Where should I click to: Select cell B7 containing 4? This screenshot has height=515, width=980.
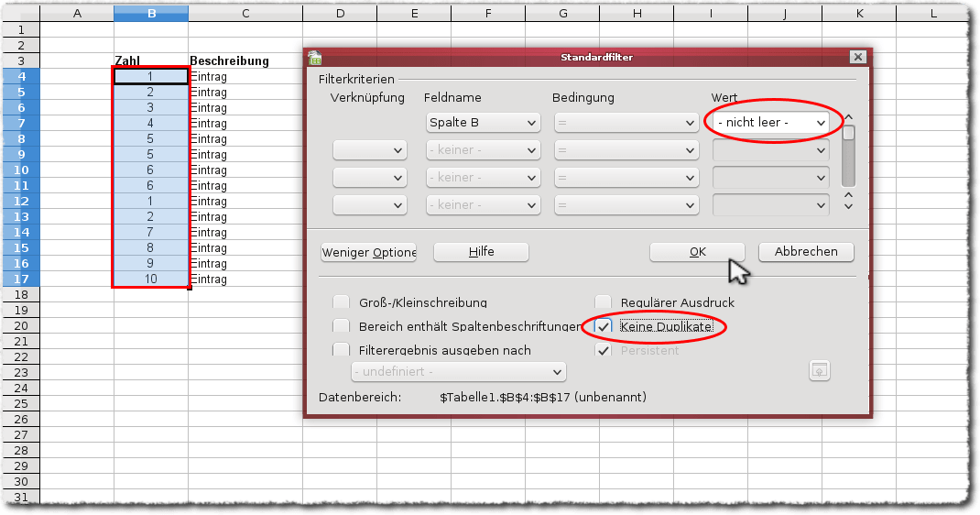(x=151, y=123)
